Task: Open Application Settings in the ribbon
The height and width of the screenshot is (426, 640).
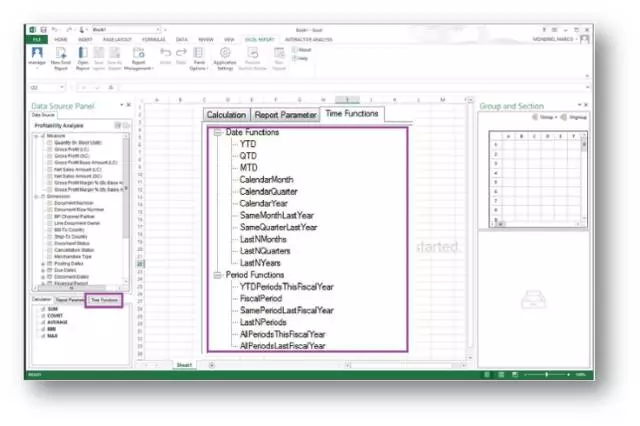Action: click(x=226, y=53)
